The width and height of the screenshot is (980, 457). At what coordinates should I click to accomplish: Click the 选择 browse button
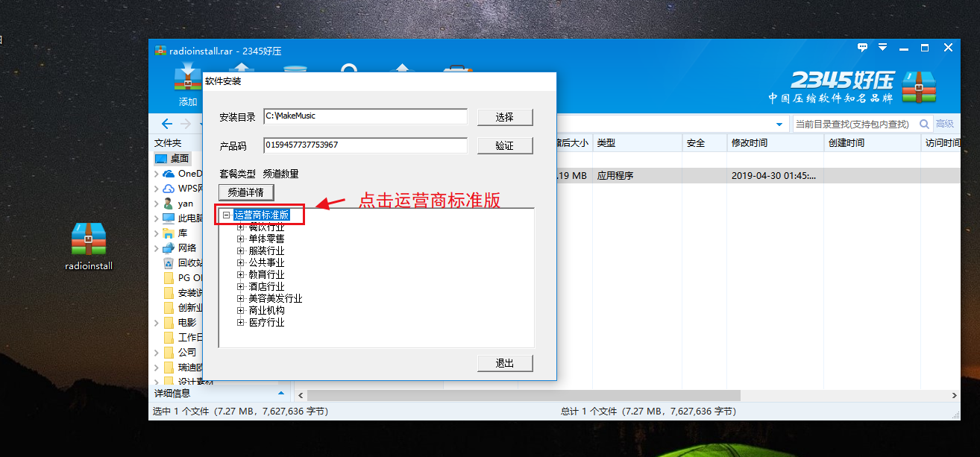point(505,117)
